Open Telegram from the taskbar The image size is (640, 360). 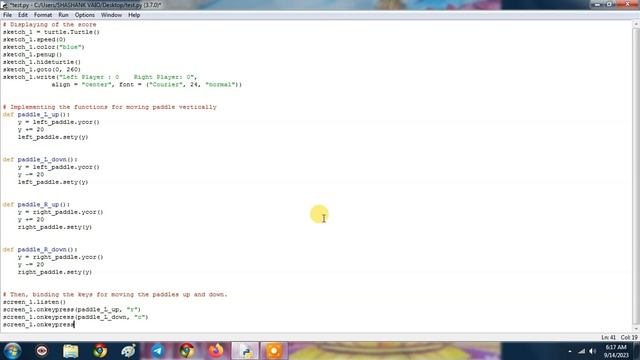tap(158, 351)
